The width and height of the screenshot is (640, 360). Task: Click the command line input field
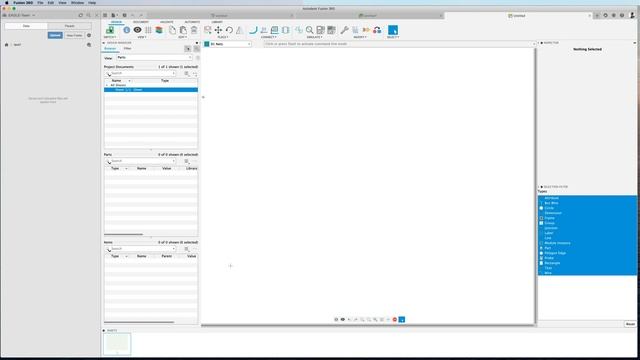click(398, 44)
